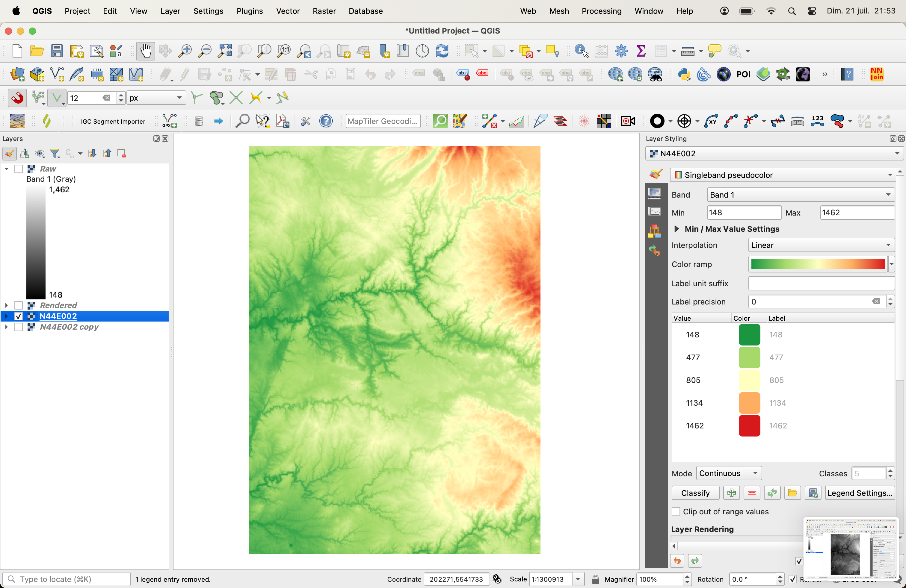Open the Python console icon
The width and height of the screenshot is (906, 588).
click(x=685, y=75)
